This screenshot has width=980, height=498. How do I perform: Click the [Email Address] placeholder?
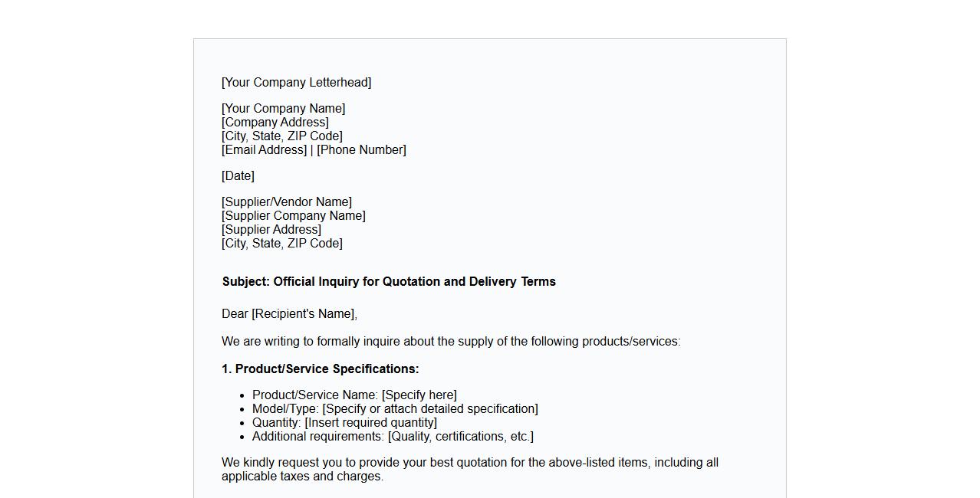click(264, 150)
